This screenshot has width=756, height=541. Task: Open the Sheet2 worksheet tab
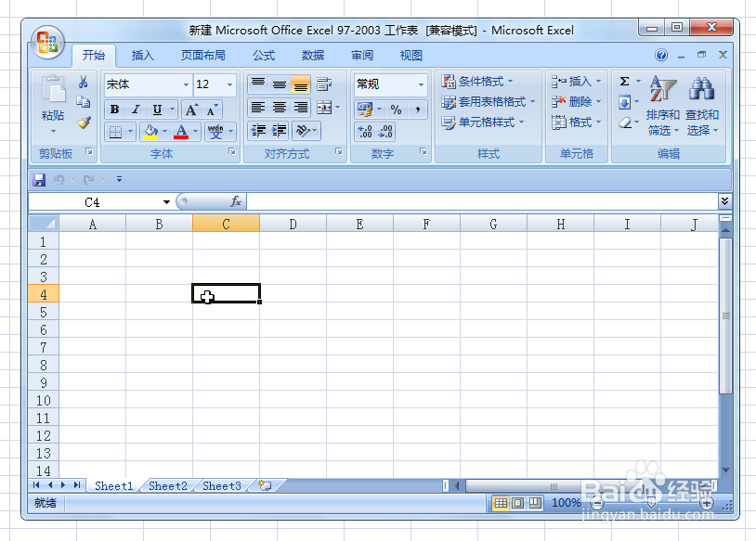167,485
